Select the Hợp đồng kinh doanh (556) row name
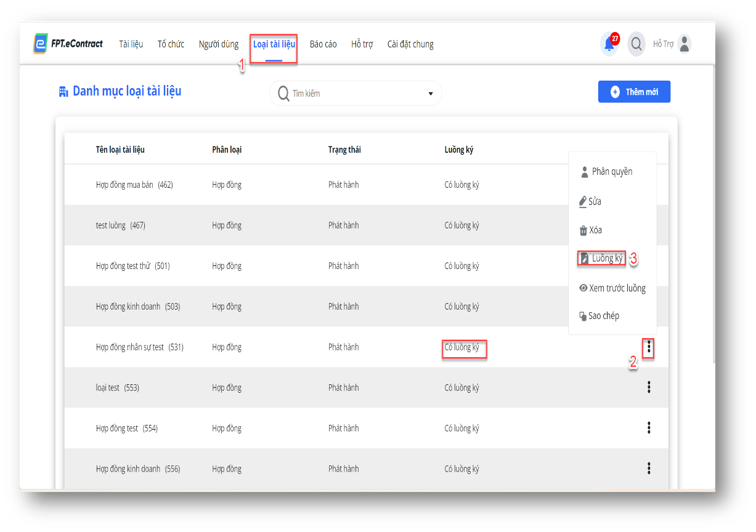 click(x=138, y=469)
